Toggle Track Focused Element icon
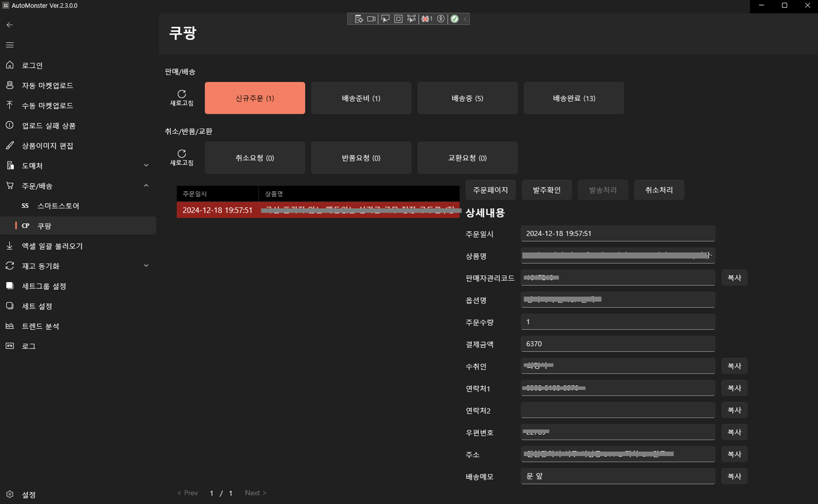 pyautogui.click(x=411, y=19)
